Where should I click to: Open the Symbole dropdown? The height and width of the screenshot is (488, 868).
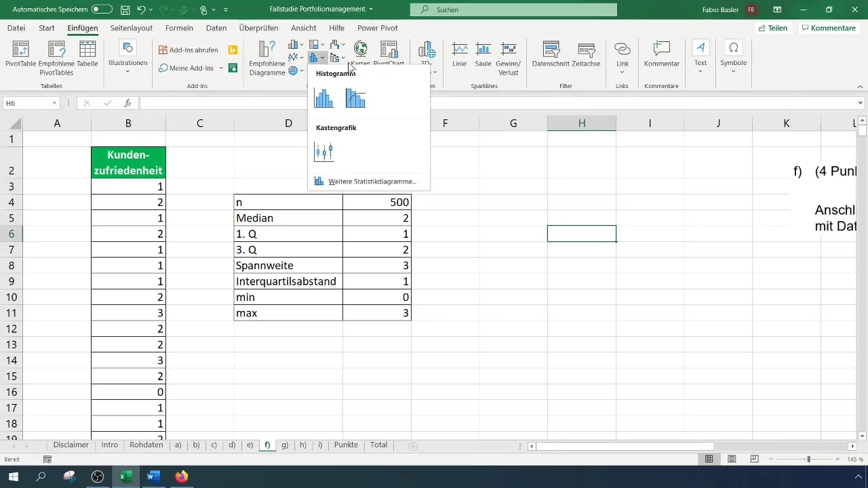click(x=733, y=58)
